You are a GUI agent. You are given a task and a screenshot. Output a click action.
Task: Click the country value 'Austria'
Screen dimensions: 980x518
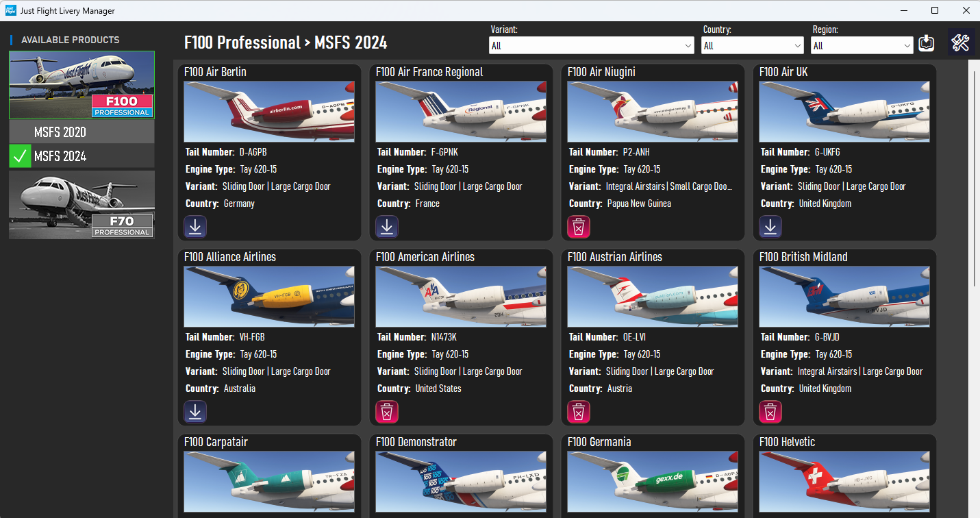pyautogui.click(x=620, y=388)
